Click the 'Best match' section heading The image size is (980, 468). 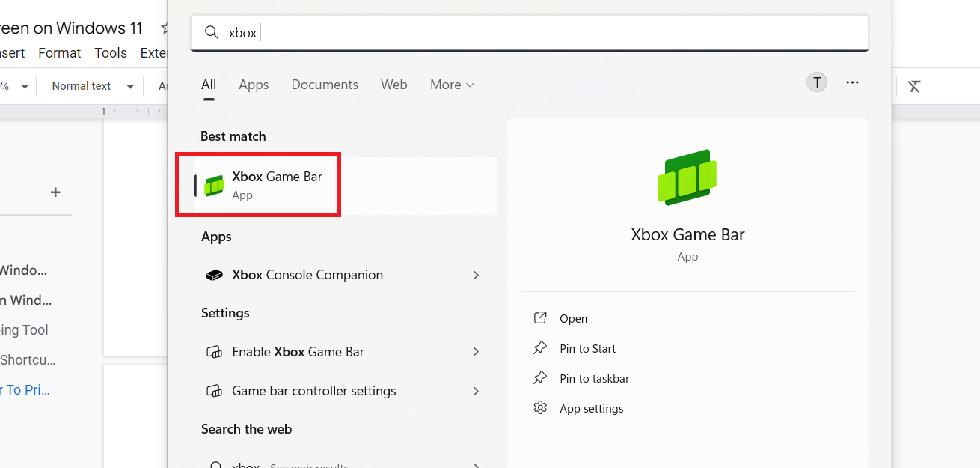pyautogui.click(x=233, y=136)
